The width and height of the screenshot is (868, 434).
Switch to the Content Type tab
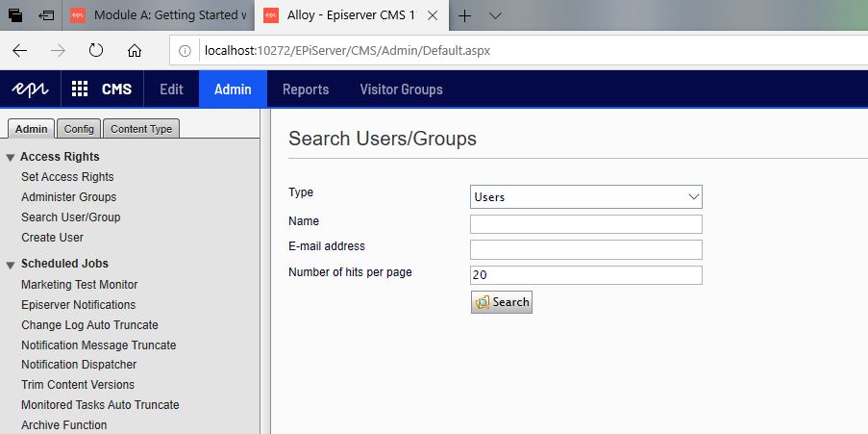pyautogui.click(x=141, y=129)
